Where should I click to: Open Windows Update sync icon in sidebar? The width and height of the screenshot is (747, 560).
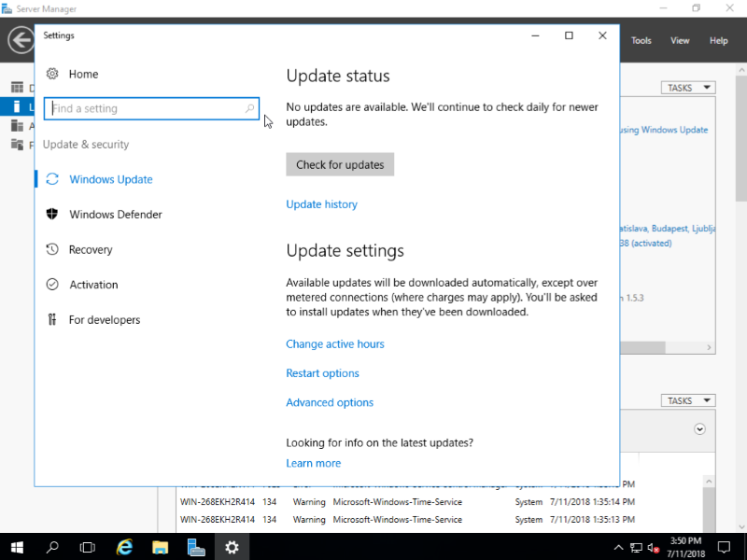(52, 179)
